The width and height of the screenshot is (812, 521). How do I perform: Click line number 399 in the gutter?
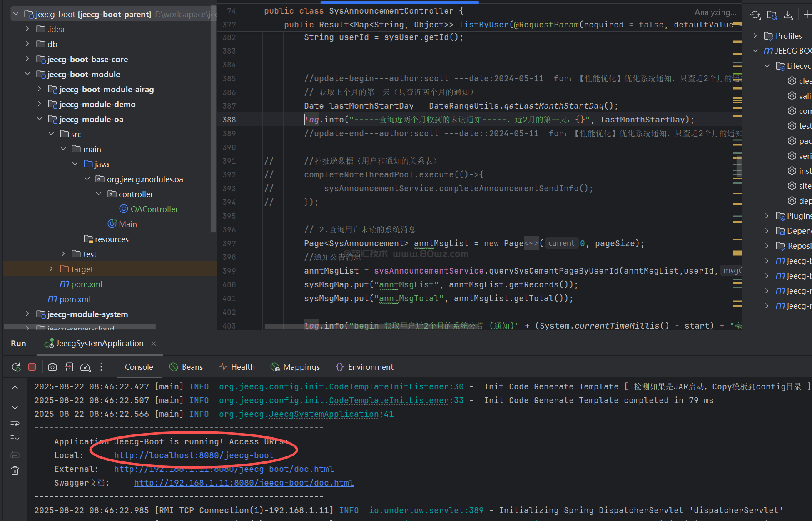pos(229,271)
